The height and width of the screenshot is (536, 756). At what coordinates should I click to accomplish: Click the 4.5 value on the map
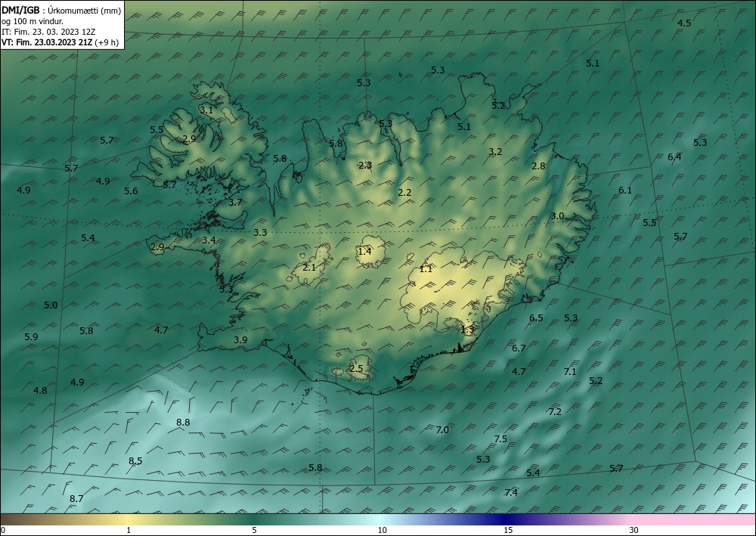click(x=684, y=23)
